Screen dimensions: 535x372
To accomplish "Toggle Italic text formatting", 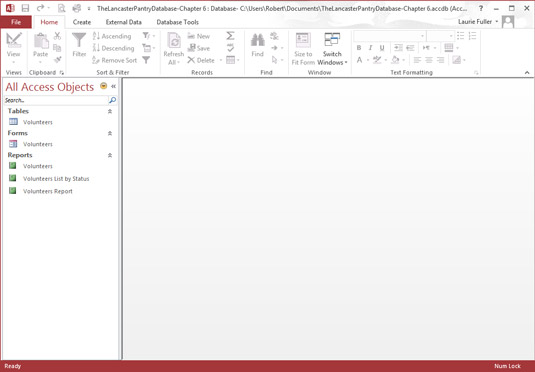I will point(370,48).
